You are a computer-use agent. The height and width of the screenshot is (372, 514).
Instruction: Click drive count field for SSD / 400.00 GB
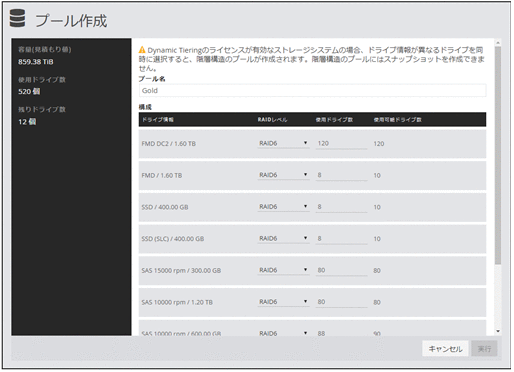pos(341,207)
